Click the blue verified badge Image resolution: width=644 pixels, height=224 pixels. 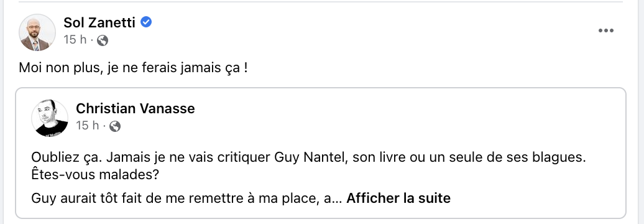click(x=146, y=22)
